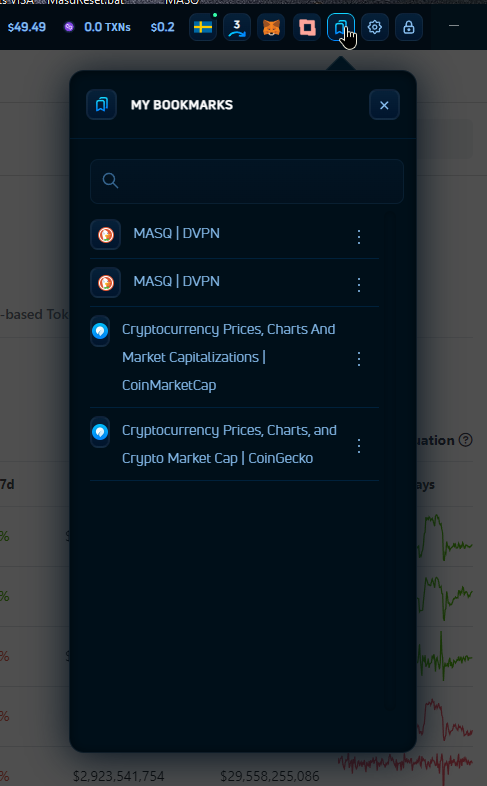
Task: Expand options menu for CoinMarketCap bookmark
Action: coord(359,359)
